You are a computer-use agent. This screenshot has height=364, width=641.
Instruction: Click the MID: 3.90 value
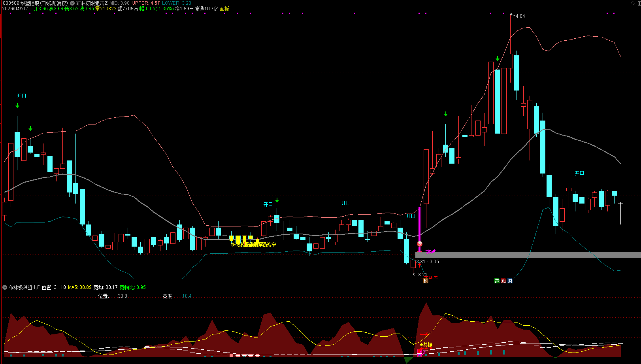pos(119,3)
